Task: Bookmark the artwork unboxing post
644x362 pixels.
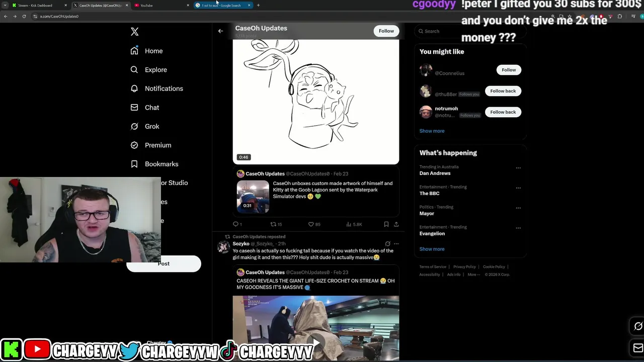Action: (x=386, y=224)
